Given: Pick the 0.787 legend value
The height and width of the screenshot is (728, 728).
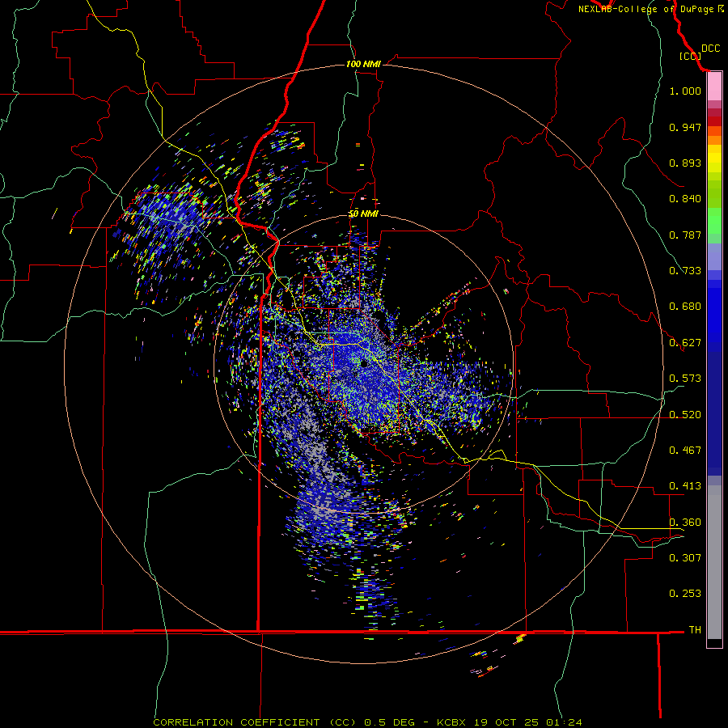Looking at the screenshot, I should 685,235.
